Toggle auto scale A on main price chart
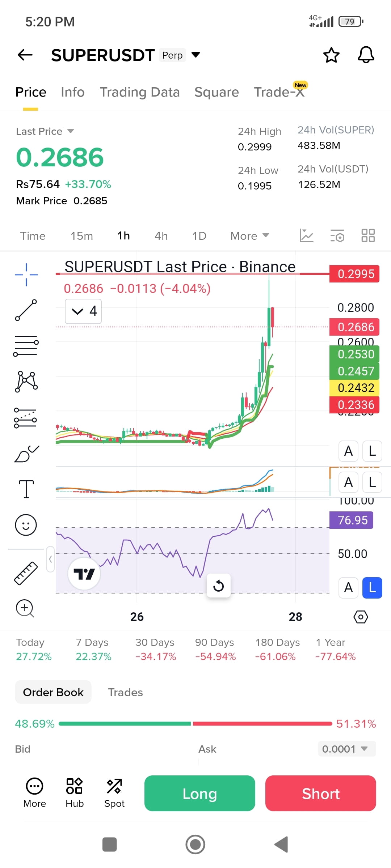This screenshot has height=868, width=391. (348, 451)
